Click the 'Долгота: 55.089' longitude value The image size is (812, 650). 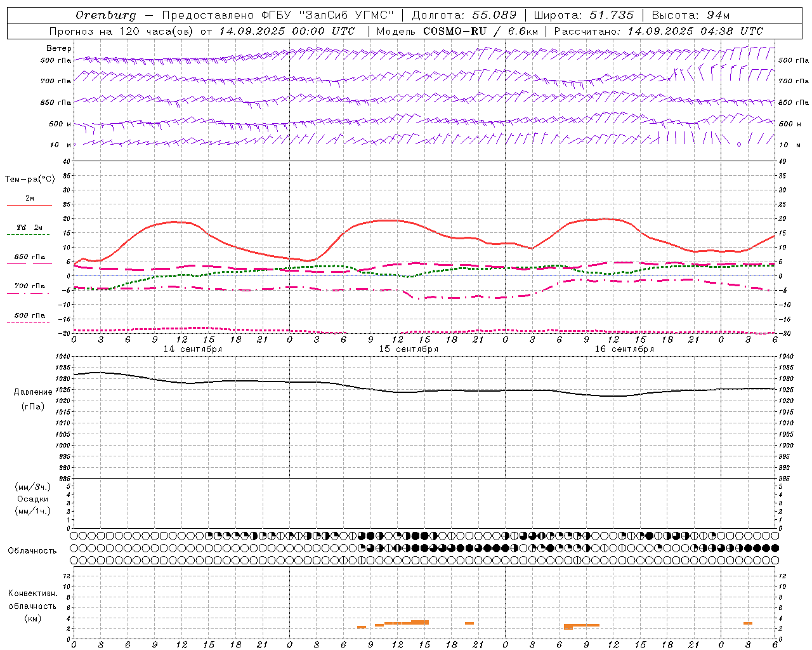tap(464, 15)
